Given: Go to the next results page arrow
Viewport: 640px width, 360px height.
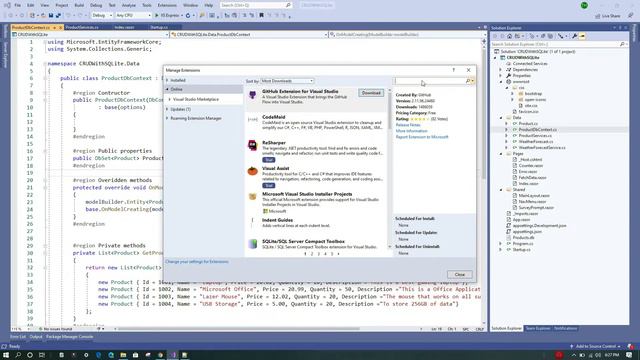Looking at the screenshot, I should (x=338, y=254).
